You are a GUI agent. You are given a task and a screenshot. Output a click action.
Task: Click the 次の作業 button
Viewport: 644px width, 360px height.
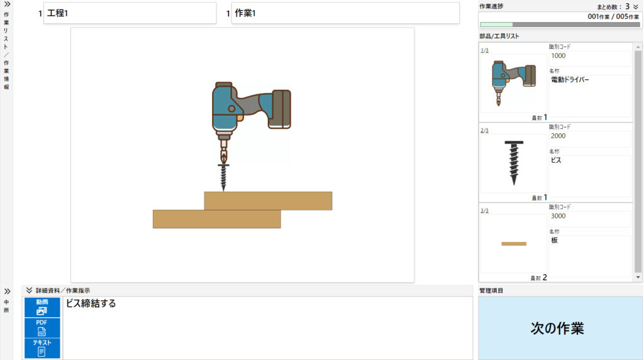click(557, 328)
